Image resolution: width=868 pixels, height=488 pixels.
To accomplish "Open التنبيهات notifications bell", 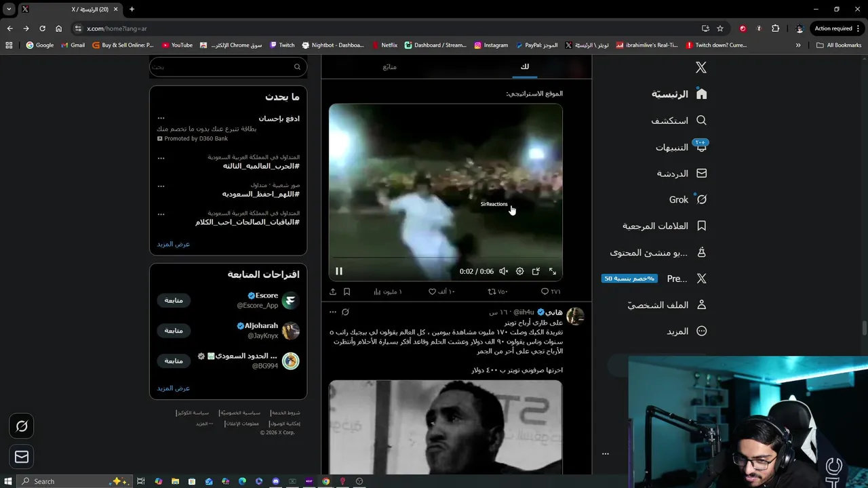I will pyautogui.click(x=701, y=146).
